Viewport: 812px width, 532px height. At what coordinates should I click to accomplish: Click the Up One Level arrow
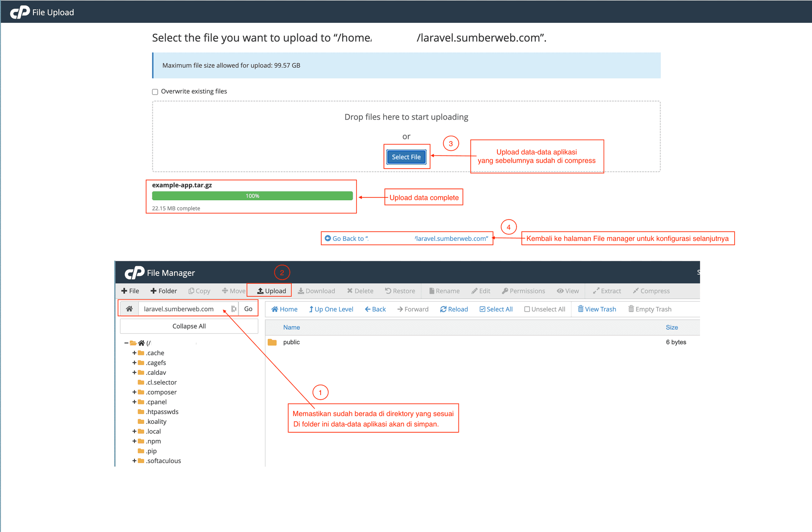click(x=311, y=309)
